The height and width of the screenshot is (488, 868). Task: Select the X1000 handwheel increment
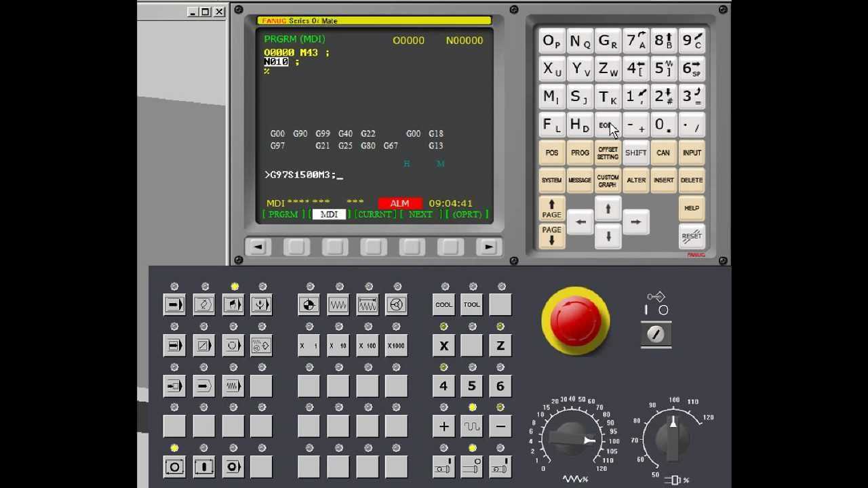395,346
